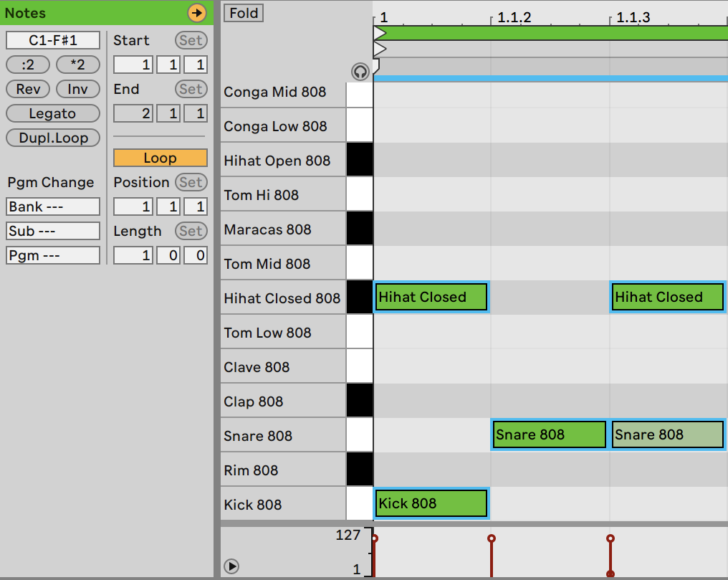This screenshot has width=728, height=580.
Task: Open the Pgm program chooser
Action: coord(53,255)
